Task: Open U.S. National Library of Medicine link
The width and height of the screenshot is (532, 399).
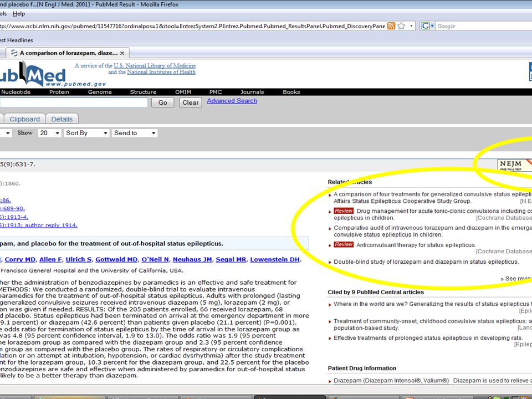Action: pos(155,65)
